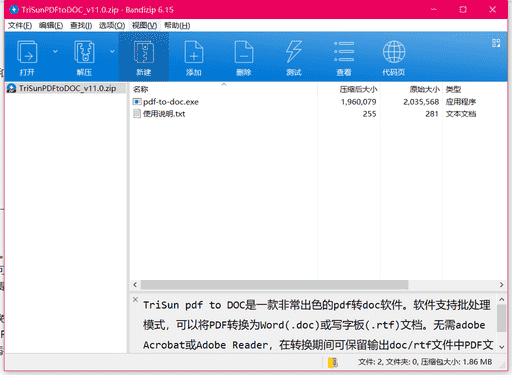Open the Find (查找) menu
512x375 pixels.
[x=81, y=26]
